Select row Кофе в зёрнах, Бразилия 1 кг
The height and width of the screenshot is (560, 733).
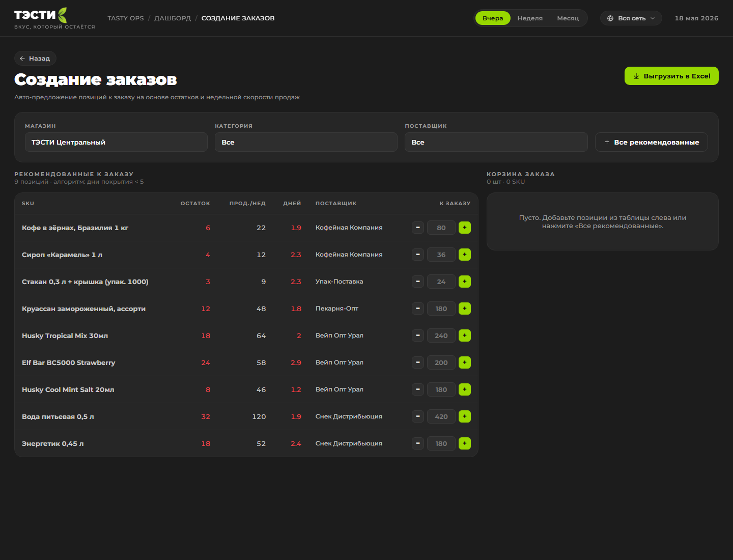pyautogui.click(x=246, y=228)
